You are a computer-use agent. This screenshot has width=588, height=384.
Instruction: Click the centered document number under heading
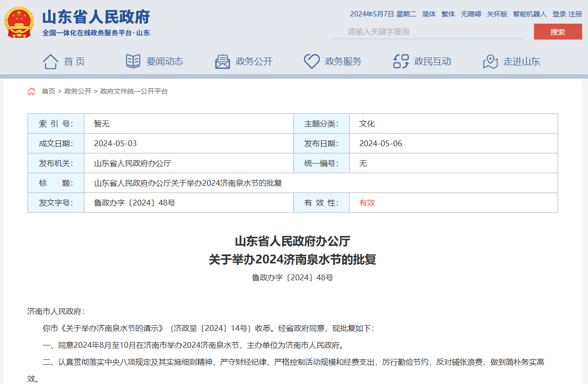(292, 278)
